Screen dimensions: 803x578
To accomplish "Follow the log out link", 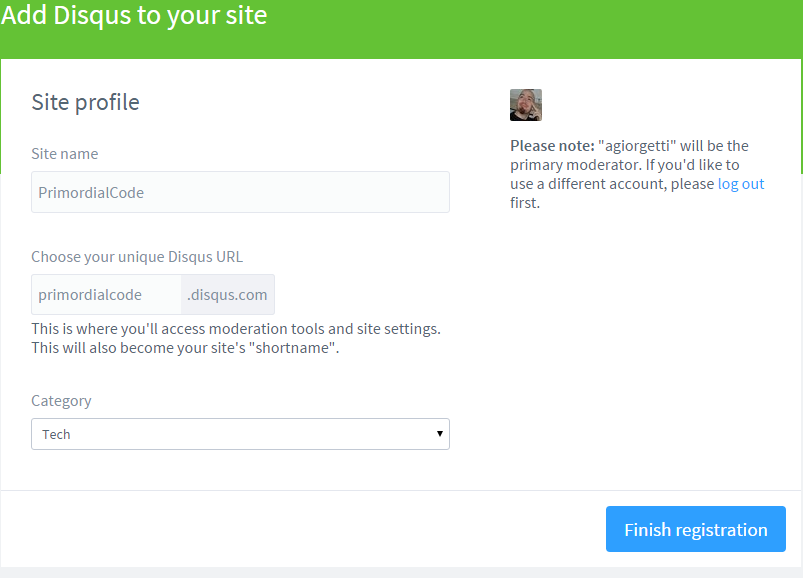I will point(741,184).
